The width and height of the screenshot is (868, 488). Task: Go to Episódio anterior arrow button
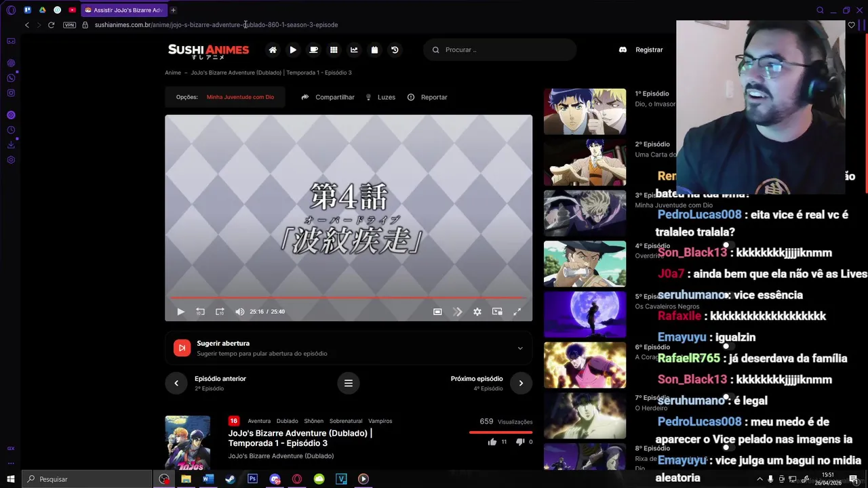pyautogui.click(x=176, y=383)
